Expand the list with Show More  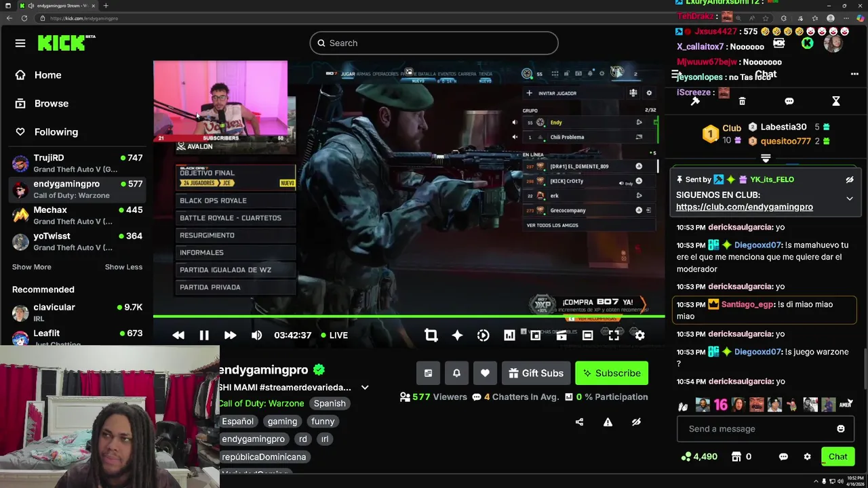32,267
